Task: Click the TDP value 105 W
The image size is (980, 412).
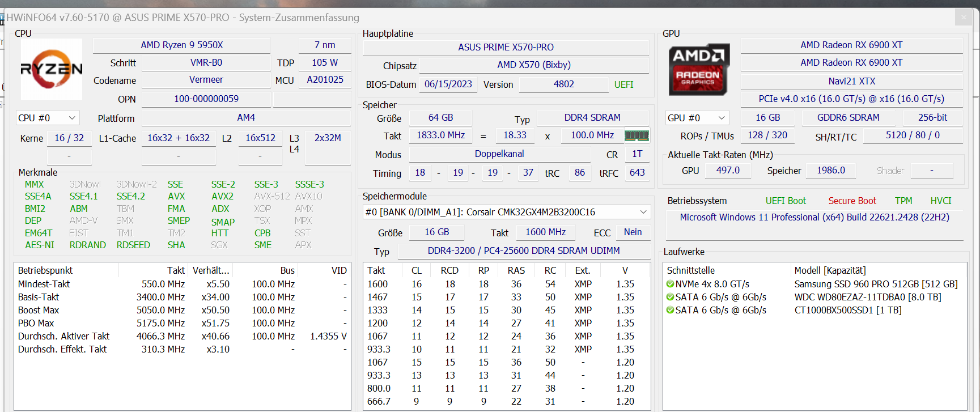Action: (325, 63)
